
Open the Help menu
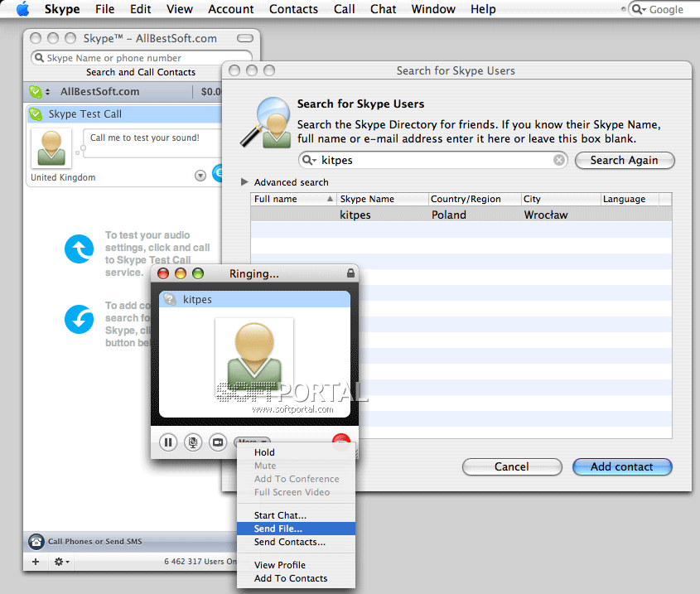[x=483, y=9]
